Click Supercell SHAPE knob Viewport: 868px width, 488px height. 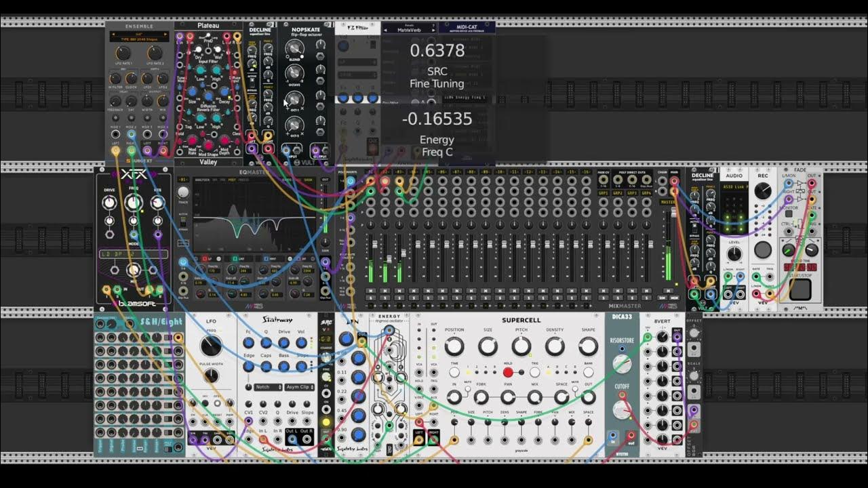coord(589,346)
